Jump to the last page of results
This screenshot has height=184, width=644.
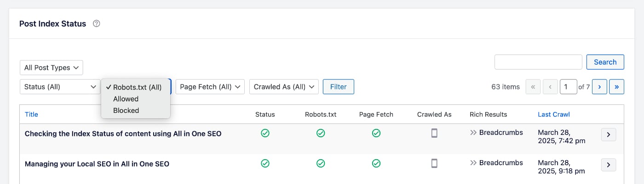(x=616, y=87)
